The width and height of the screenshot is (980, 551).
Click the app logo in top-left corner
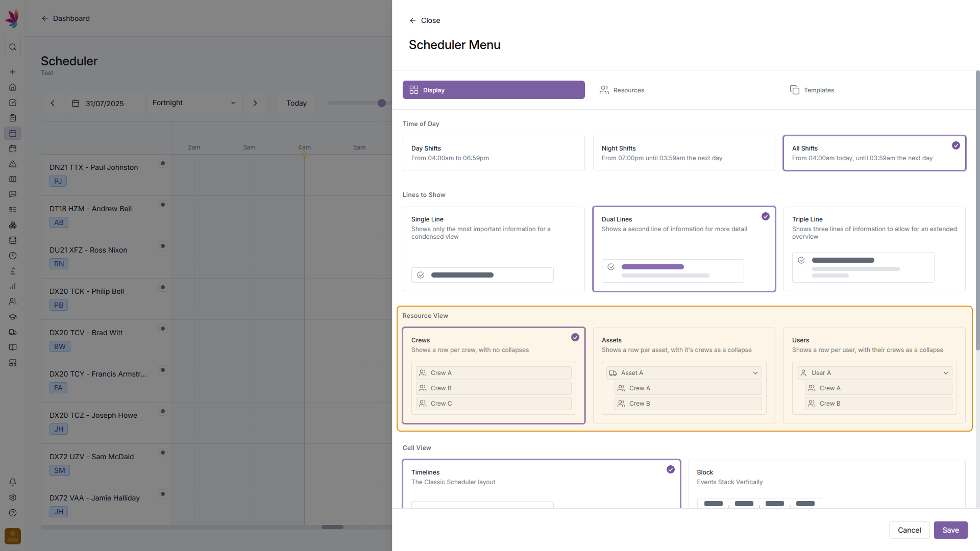click(x=12, y=18)
